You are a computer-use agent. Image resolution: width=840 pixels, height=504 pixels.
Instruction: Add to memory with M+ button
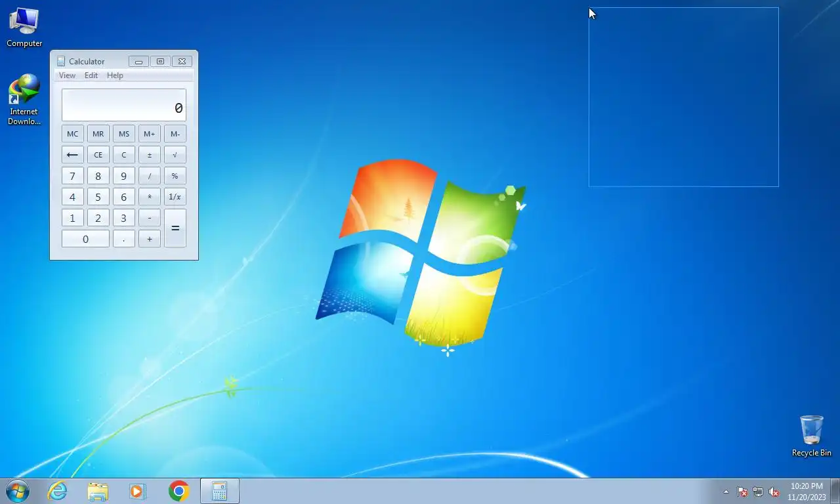point(150,134)
